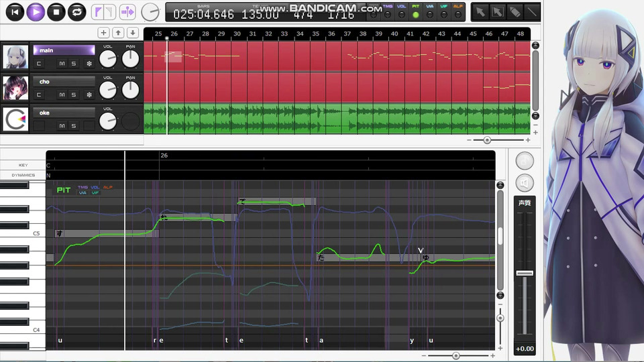
Task: Adjust main track PAN knob
Action: [131, 59]
